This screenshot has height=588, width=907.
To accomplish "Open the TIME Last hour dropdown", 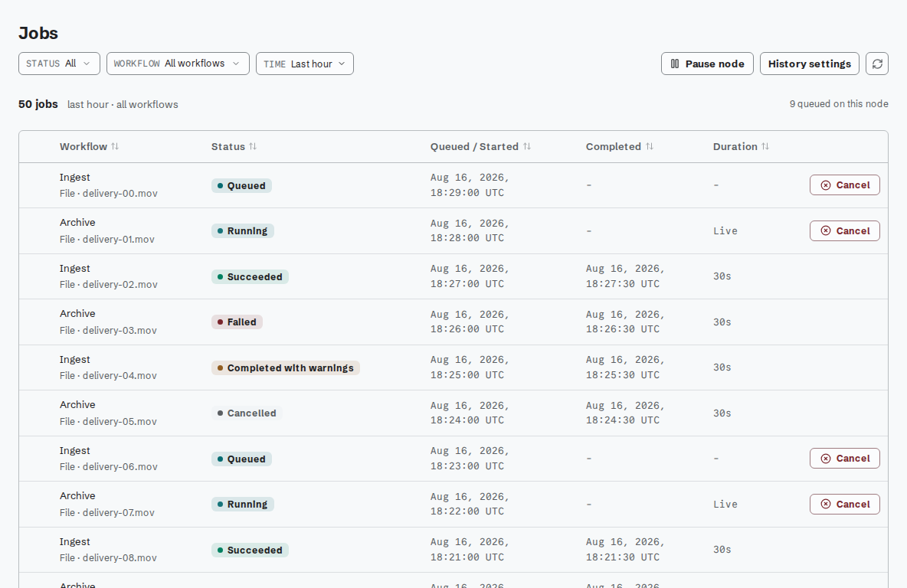I will click(305, 64).
